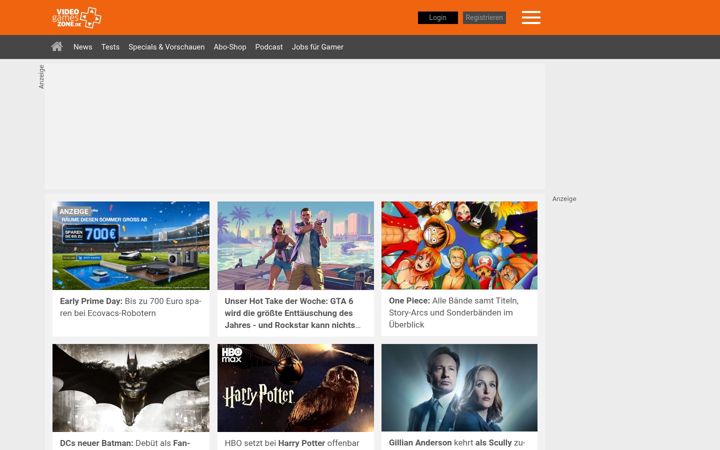Click the Anzeige label right sidebar

click(x=564, y=199)
